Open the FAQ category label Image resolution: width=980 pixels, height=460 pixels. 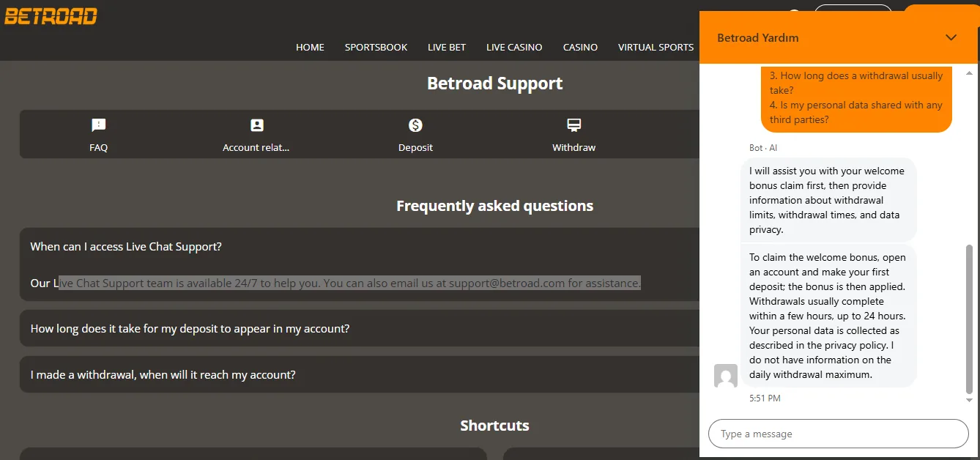pyautogui.click(x=98, y=147)
